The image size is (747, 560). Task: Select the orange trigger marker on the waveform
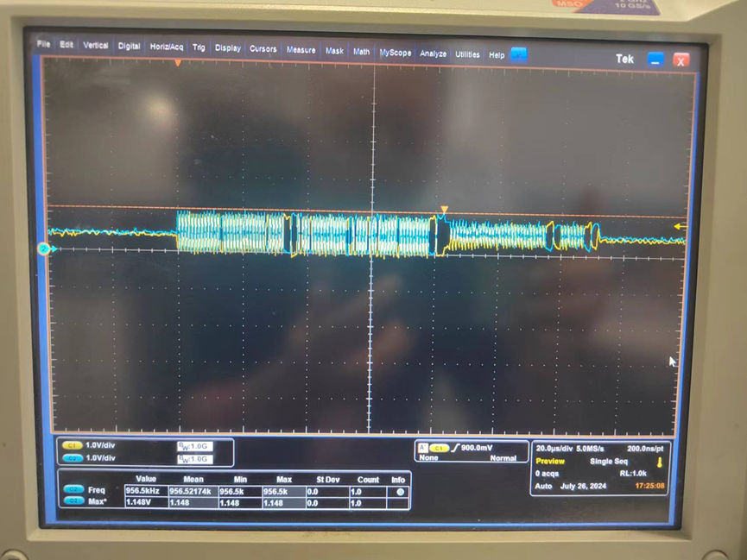click(x=444, y=210)
